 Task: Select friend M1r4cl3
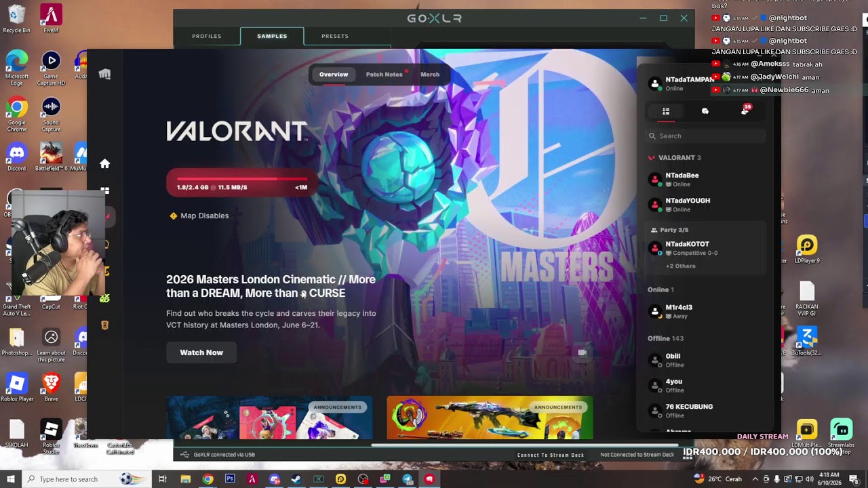(x=705, y=311)
